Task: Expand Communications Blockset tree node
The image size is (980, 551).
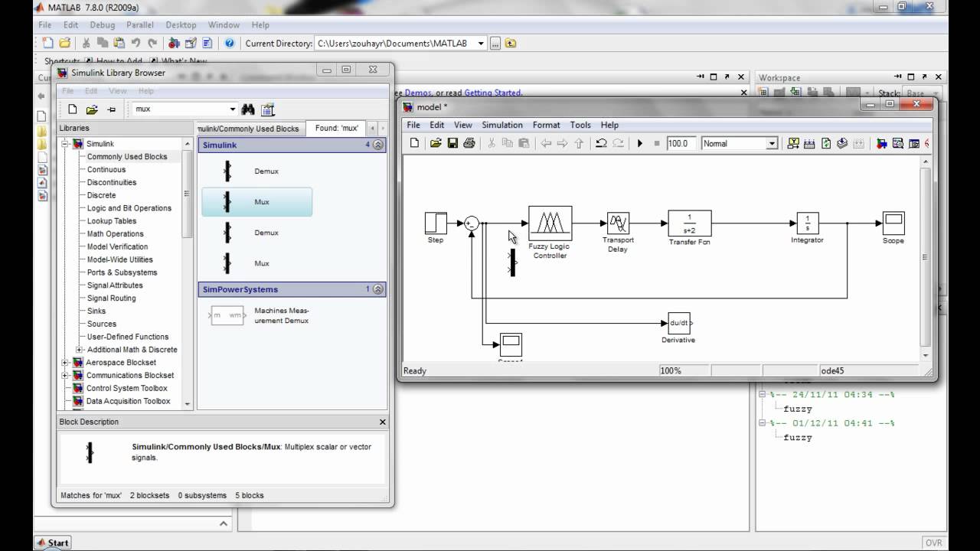Action: (x=65, y=376)
